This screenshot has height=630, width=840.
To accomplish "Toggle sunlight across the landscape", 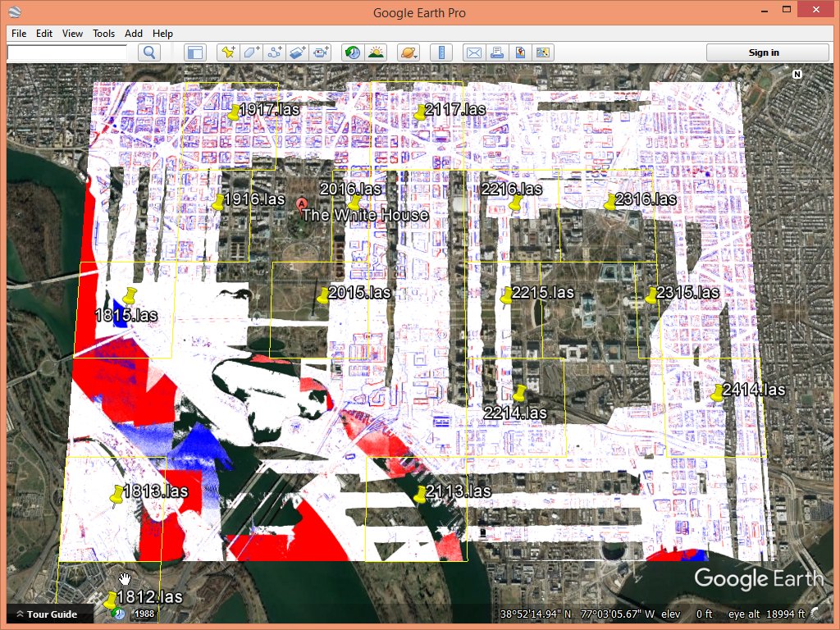I will [376, 52].
